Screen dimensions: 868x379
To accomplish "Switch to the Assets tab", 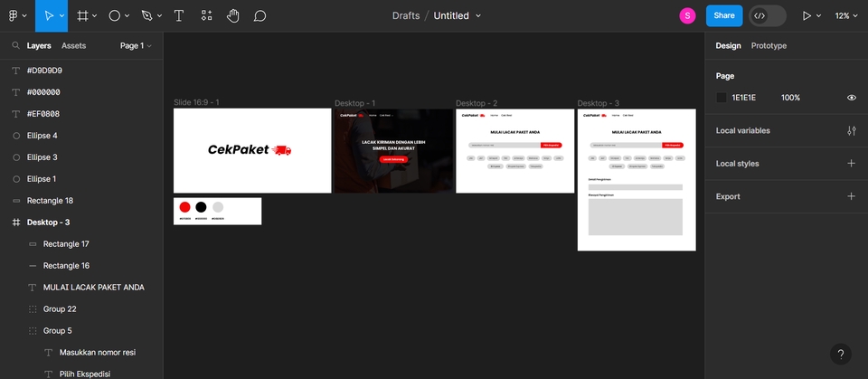I will tap(73, 45).
